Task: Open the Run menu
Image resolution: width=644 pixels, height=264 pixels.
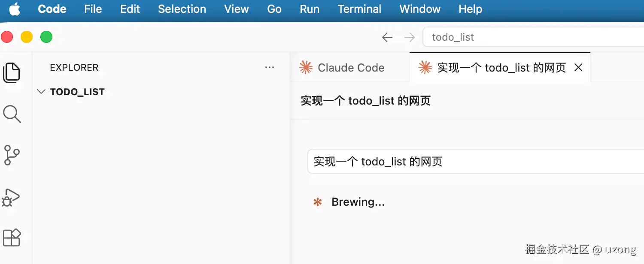Action: (310, 9)
